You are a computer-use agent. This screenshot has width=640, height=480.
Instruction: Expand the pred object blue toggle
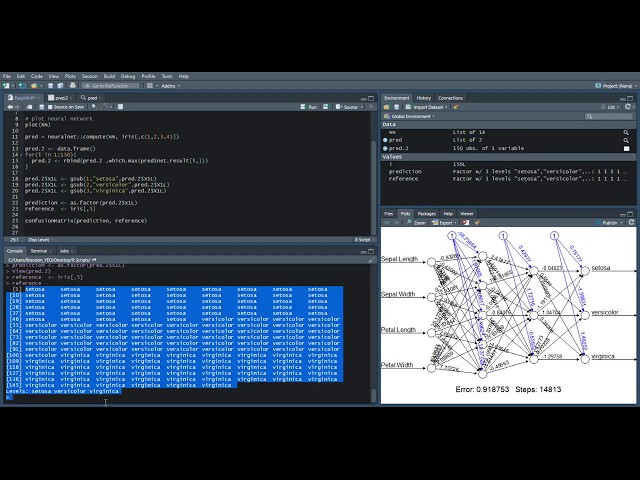click(385, 140)
